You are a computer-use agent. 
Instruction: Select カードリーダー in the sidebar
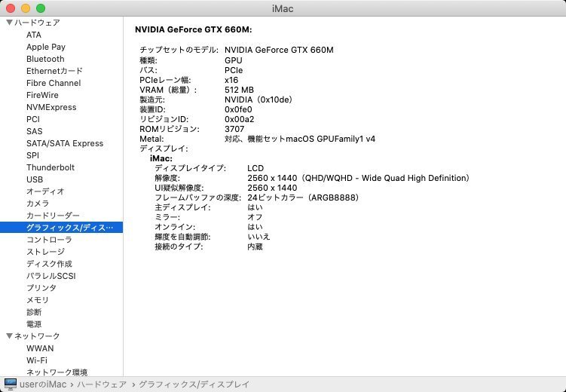point(53,216)
